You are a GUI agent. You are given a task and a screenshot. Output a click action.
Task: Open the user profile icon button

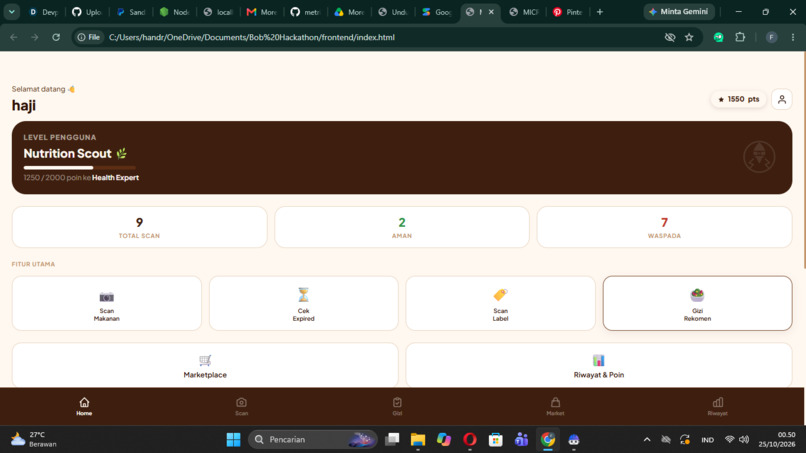coord(782,99)
